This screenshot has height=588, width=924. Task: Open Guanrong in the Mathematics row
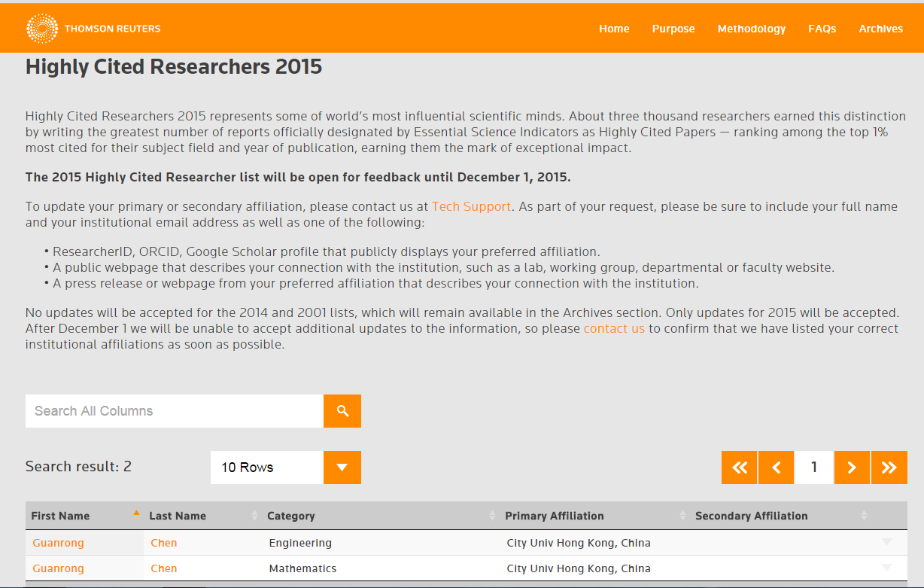[x=58, y=568]
